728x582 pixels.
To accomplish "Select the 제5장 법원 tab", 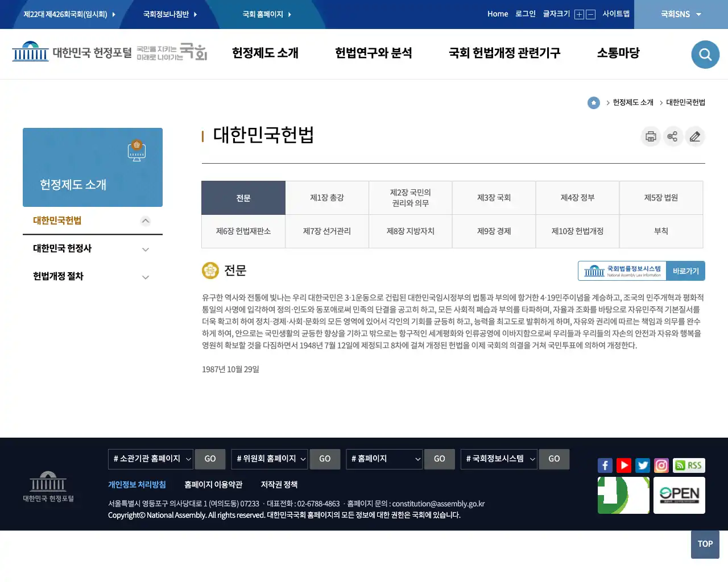I will [661, 198].
